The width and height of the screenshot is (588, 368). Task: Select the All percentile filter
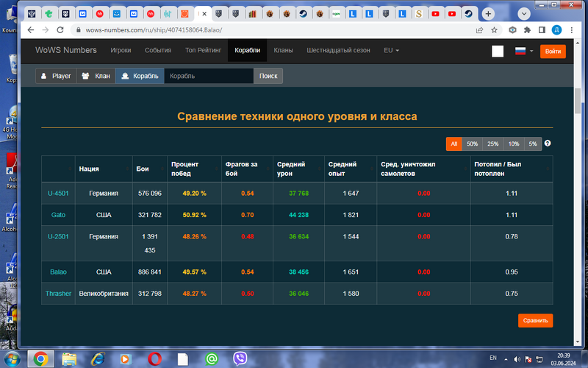click(453, 144)
